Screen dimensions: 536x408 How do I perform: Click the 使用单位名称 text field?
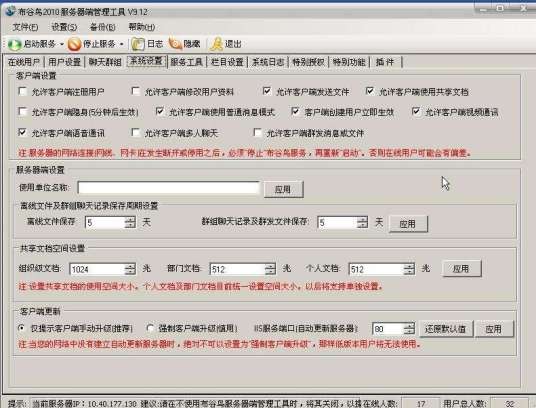click(x=169, y=188)
